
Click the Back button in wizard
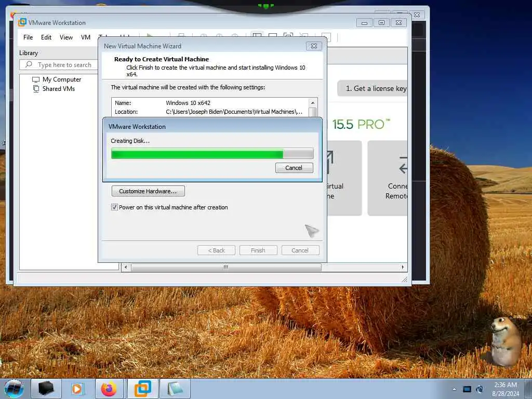pos(217,250)
